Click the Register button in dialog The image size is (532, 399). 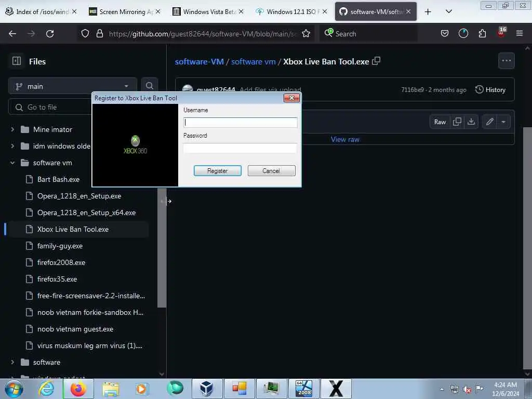[x=218, y=170]
